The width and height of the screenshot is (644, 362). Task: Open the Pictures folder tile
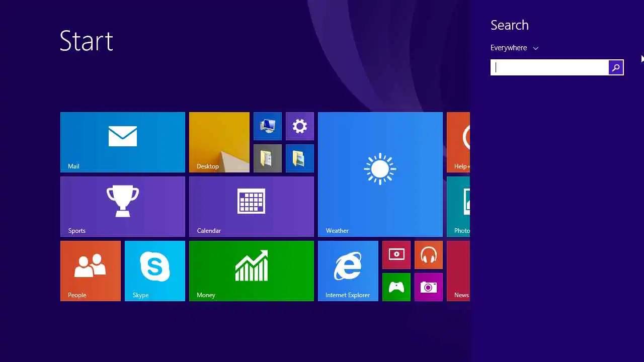click(300, 158)
